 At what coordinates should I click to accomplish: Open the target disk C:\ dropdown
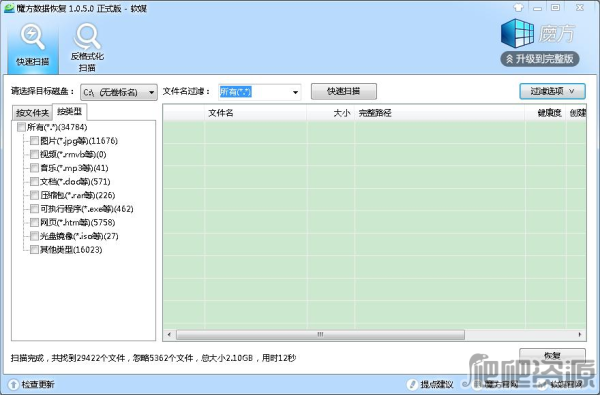[x=119, y=92]
